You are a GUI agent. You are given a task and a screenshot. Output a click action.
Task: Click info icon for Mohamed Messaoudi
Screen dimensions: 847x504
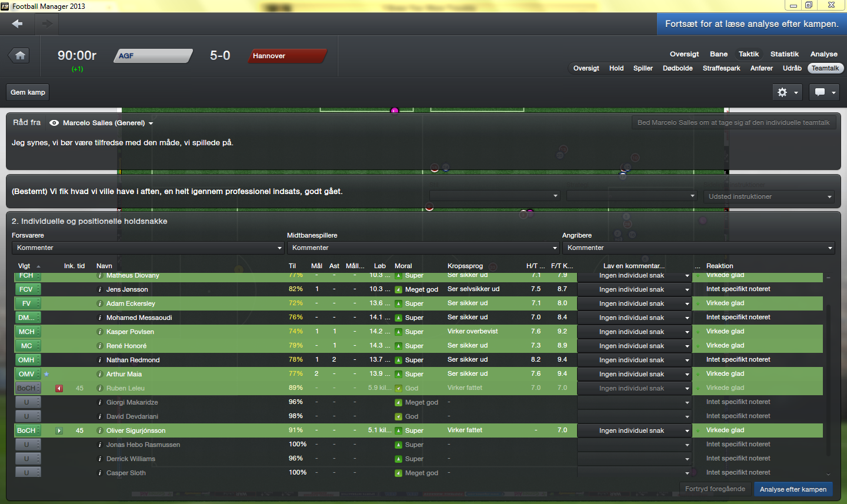click(x=100, y=318)
